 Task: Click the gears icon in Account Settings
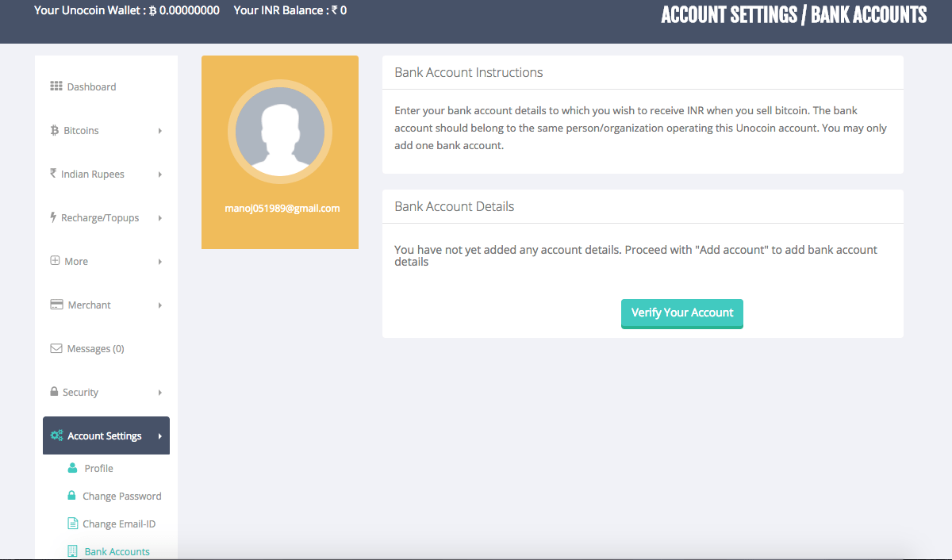click(56, 435)
